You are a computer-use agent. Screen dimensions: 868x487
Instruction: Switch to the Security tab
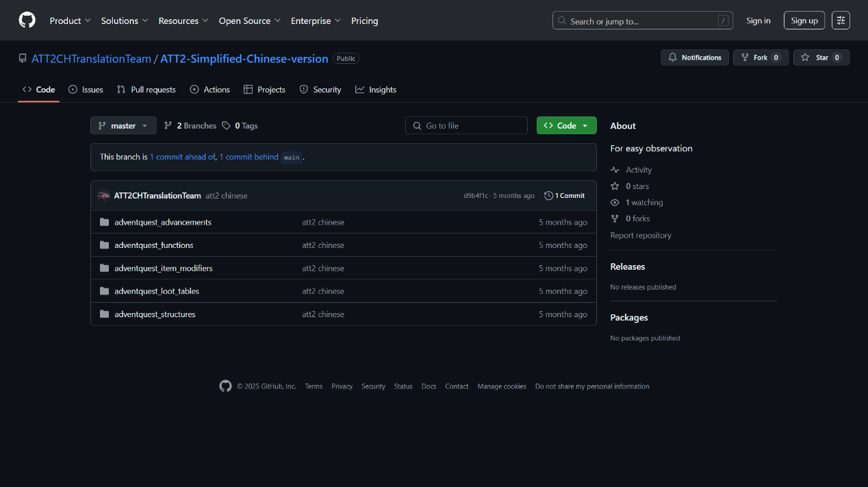320,90
